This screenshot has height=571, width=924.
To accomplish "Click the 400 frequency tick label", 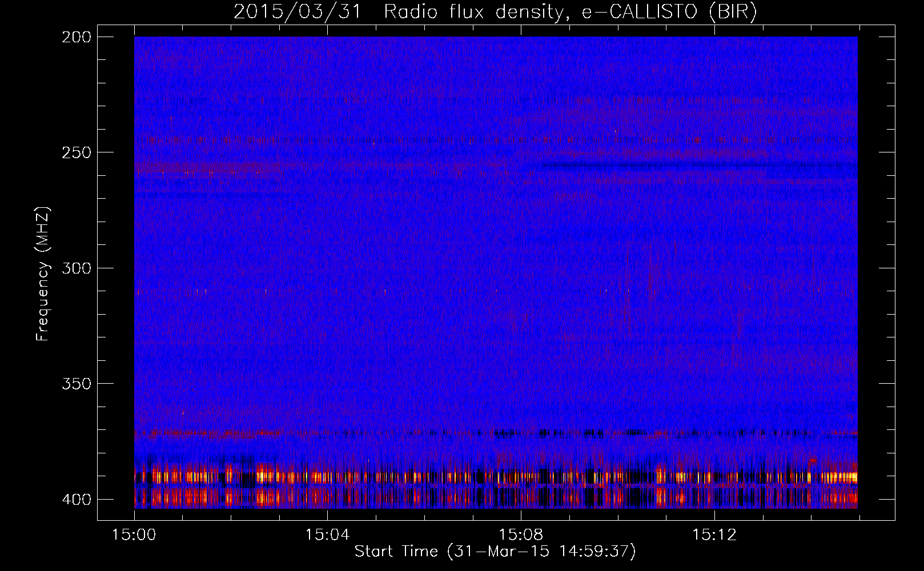I will [x=77, y=500].
